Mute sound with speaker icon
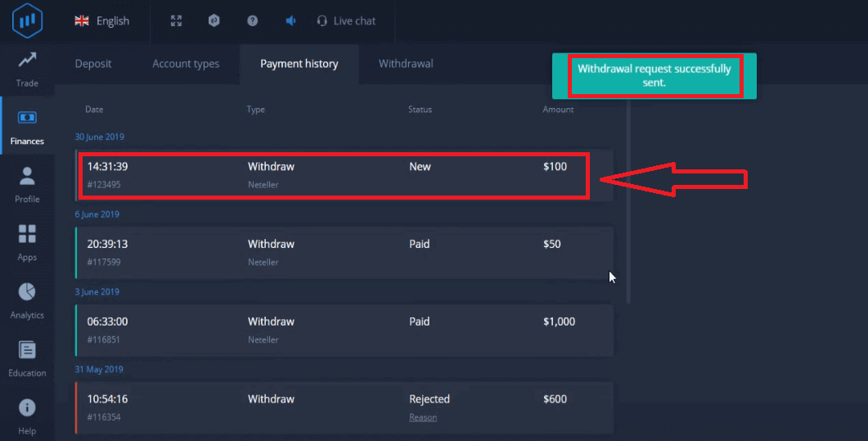The height and width of the screenshot is (441, 868). point(290,21)
